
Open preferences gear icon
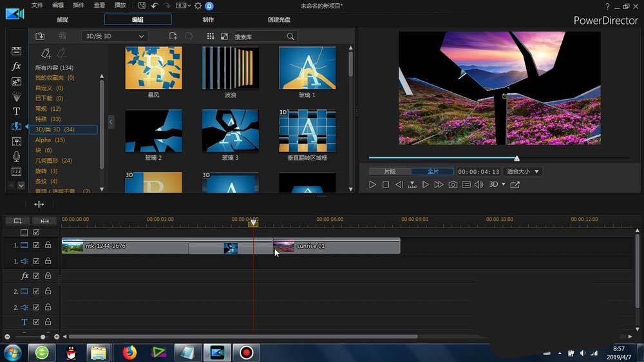198,6
